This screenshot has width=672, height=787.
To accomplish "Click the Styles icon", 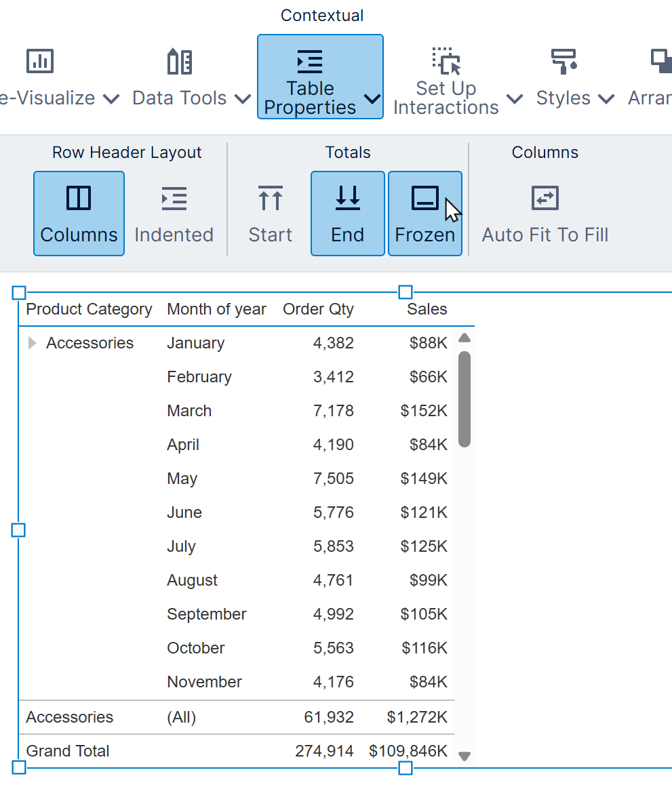I will [563, 61].
